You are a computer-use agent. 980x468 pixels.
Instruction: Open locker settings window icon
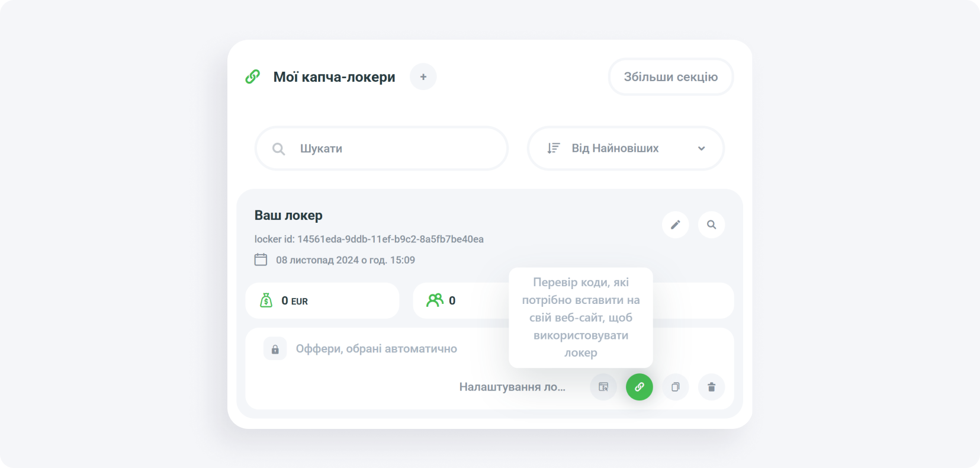603,387
